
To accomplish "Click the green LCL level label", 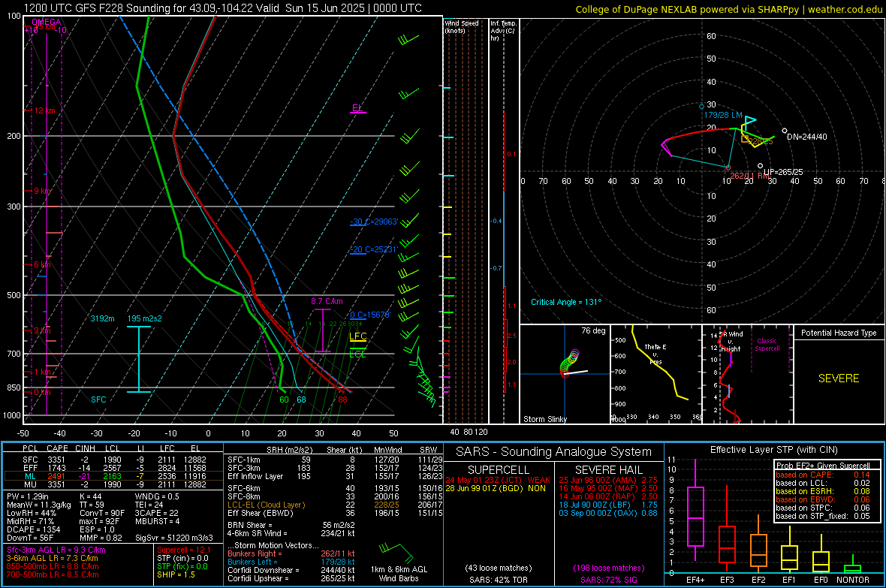I will point(357,354).
